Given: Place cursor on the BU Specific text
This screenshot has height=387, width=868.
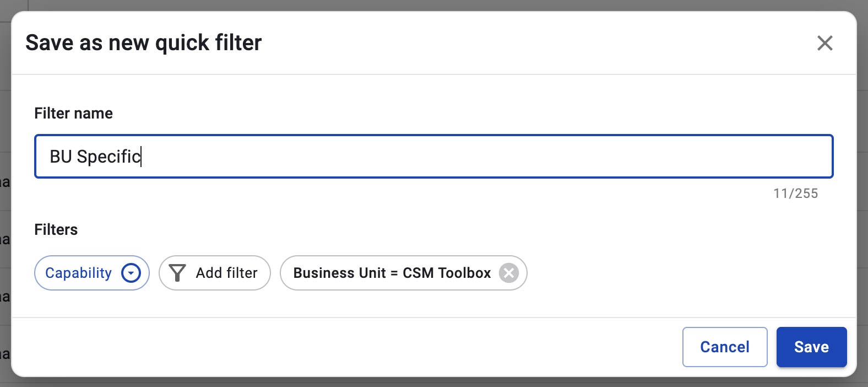Looking at the screenshot, I should coord(95,157).
